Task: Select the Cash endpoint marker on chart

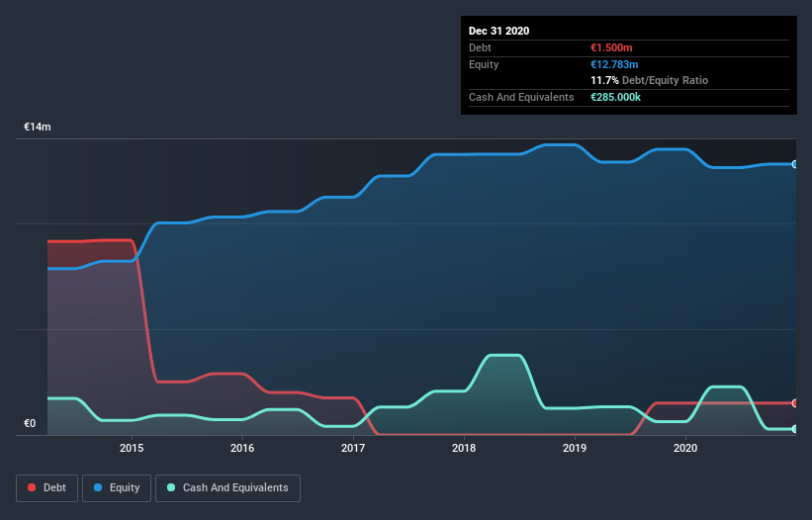Action: pyautogui.click(x=795, y=429)
